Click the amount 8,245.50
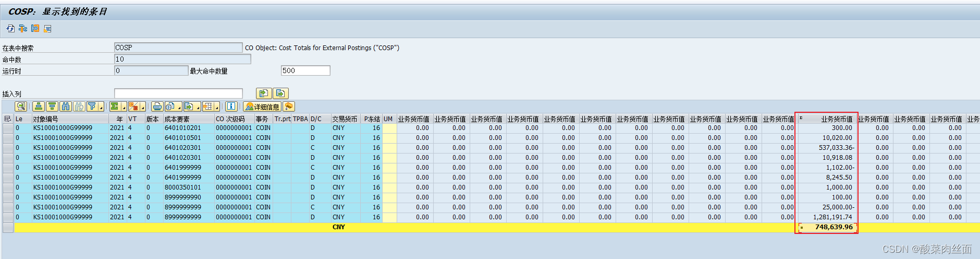 tap(839, 178)
